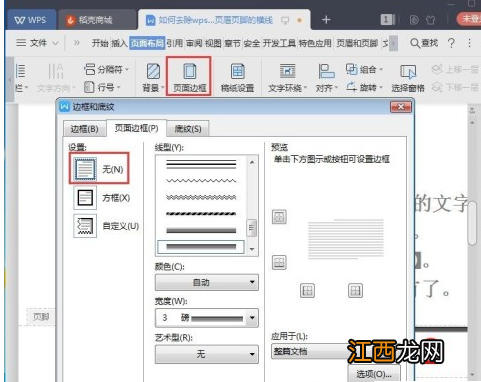Switch to the 页面边框(P) tab

[x=136, y=128]
